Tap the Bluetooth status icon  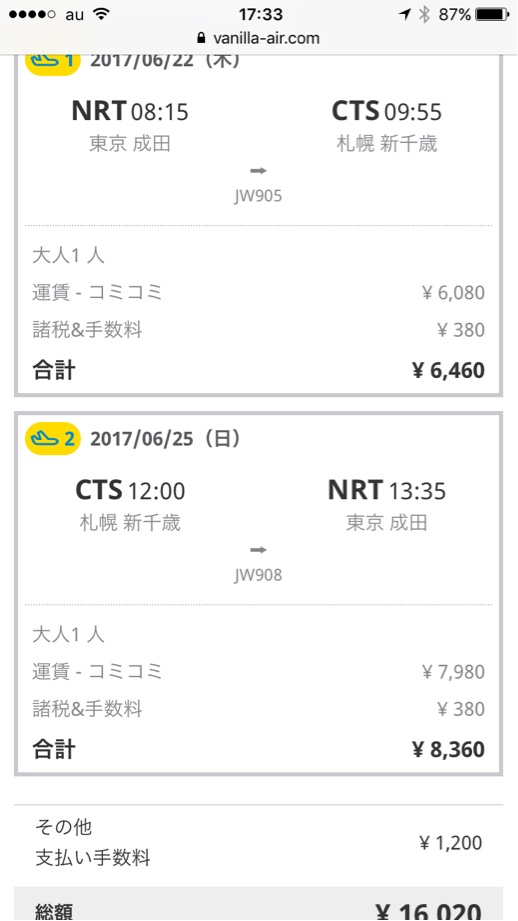[424, 15]
